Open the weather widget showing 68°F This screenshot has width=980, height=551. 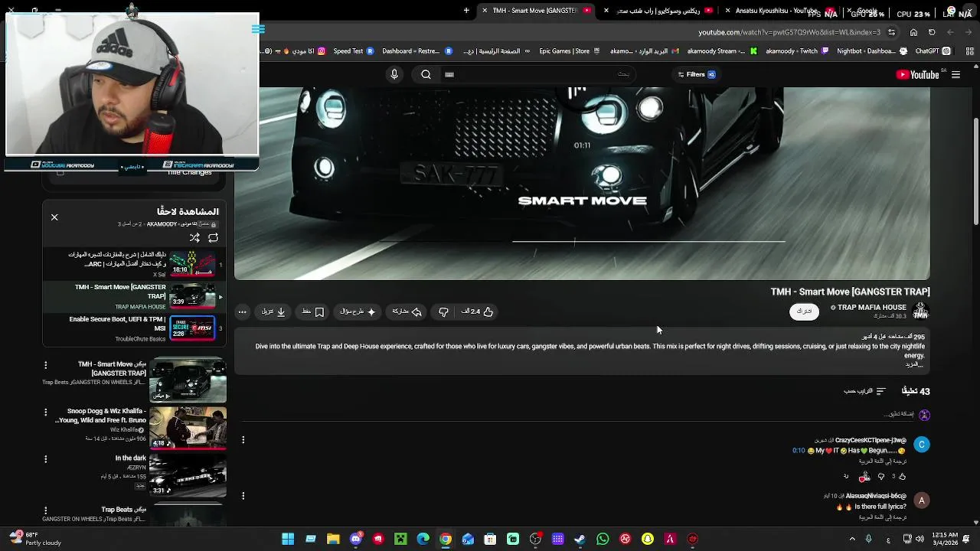tap(34, 539)
